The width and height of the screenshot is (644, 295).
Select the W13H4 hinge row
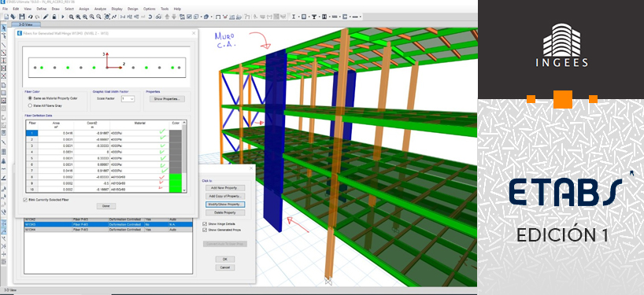point(108,230)
